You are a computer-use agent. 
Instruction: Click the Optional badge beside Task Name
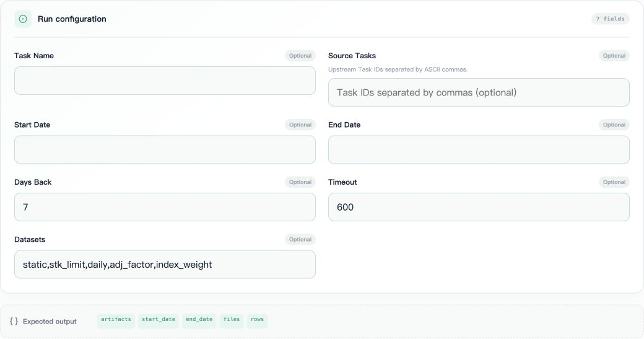(x=300, y=56)
